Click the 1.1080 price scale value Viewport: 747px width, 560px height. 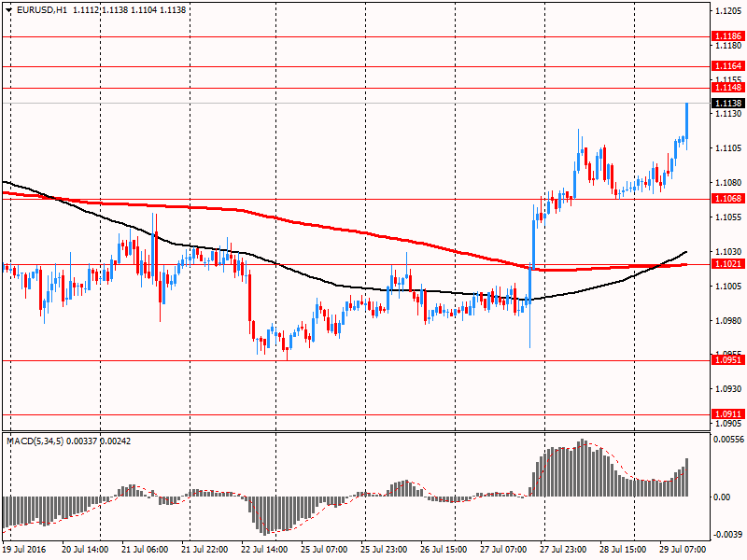(x=728, y=183)
